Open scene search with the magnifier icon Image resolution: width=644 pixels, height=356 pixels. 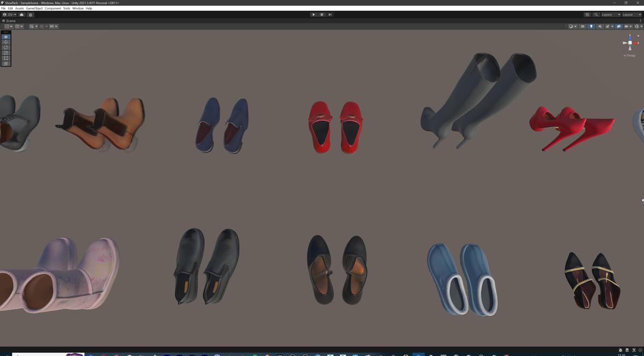click(596, 14)
